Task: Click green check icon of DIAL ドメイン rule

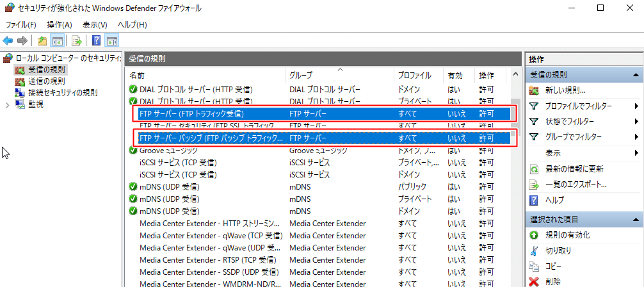Action: pos(133,89)
